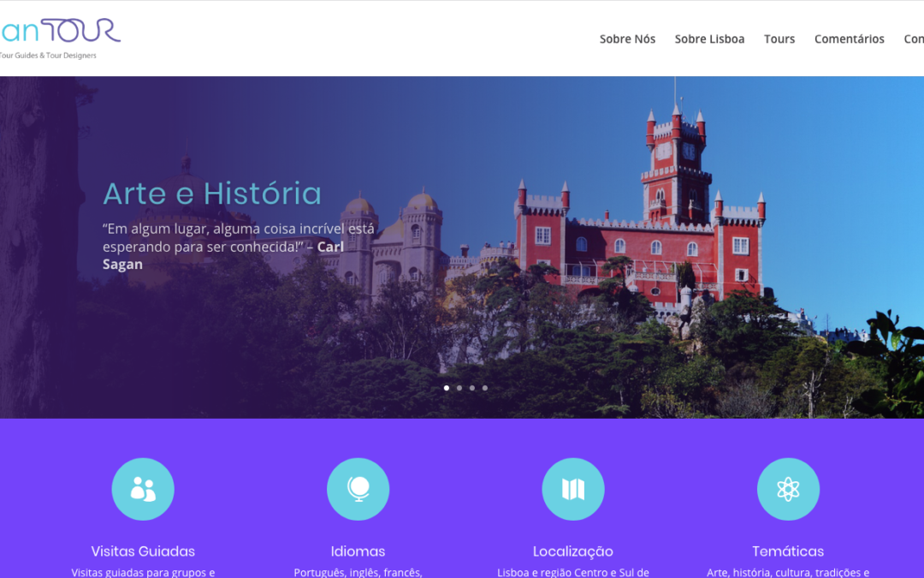924x578 pixels.
Task: Open the Comentários page
Action: coord(850,39)
